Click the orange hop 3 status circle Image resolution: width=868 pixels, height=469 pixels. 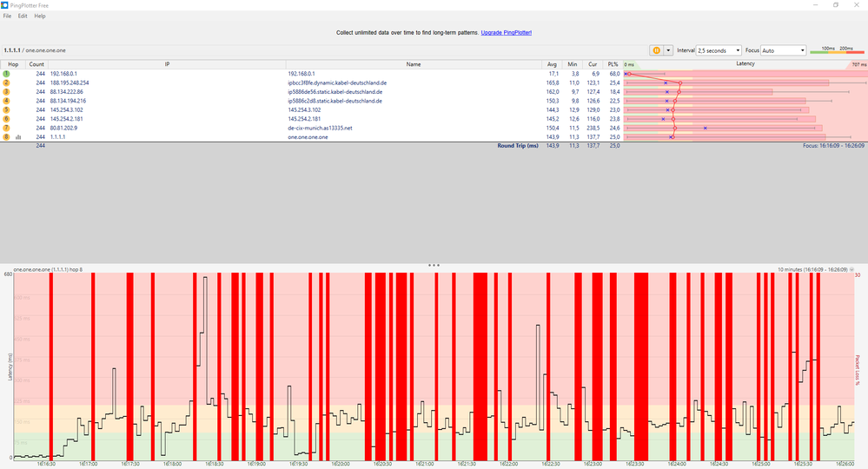coord(6,92)
